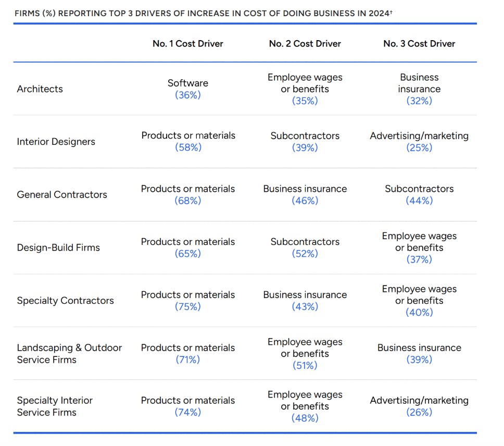Click the No. 2 Cost Driver column header
The width and height of the screenshot is (504, 446).
pyautogui.click(x=305, y=44)
